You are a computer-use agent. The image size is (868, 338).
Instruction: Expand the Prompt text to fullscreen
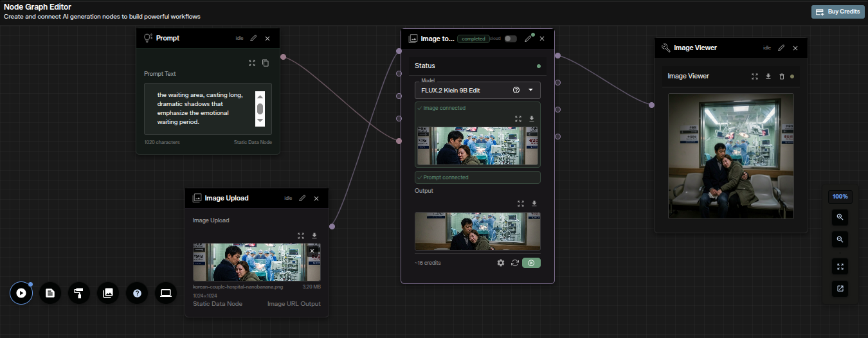(x=252, y=63)
